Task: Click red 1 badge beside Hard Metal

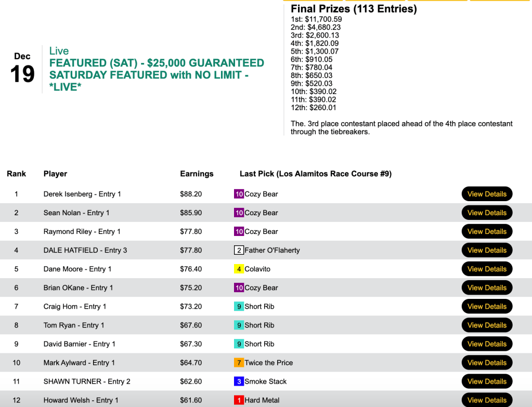Action: click(x=239, y=400)
